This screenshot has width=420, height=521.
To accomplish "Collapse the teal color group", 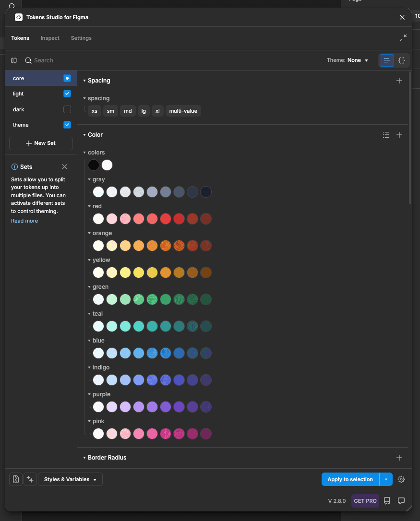I will coord(89,314).
